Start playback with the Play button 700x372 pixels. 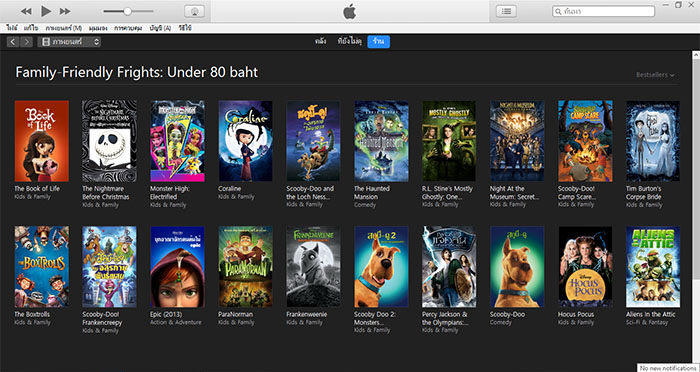(46, 11)
